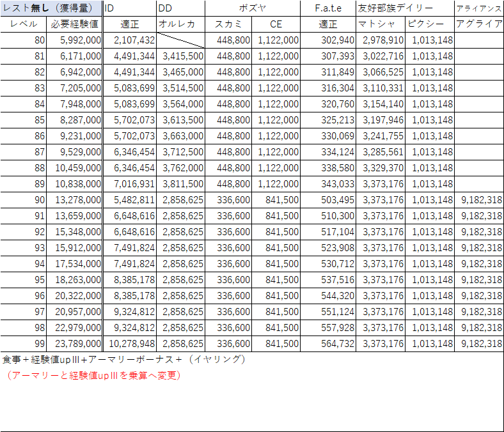This screenshot has height=432, width=504.
Task: Click F.a.t.e value 343,033
Action: (328, 184)
